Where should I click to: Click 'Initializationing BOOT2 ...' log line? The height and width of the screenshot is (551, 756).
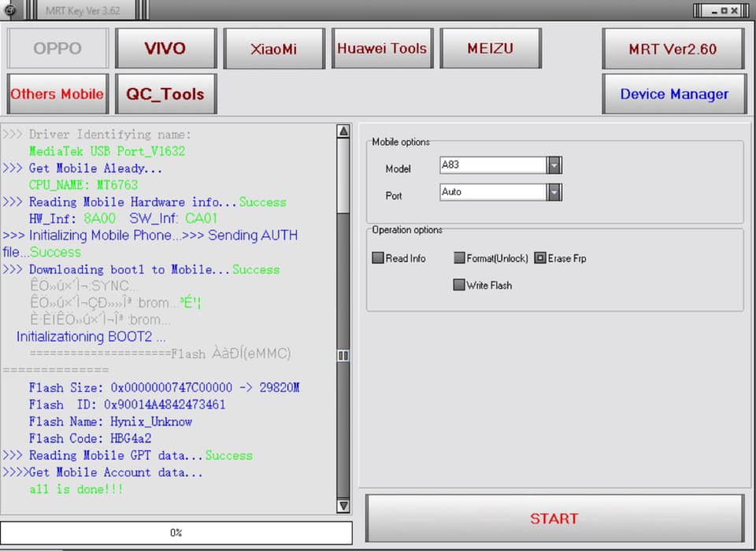click(91, 336)
